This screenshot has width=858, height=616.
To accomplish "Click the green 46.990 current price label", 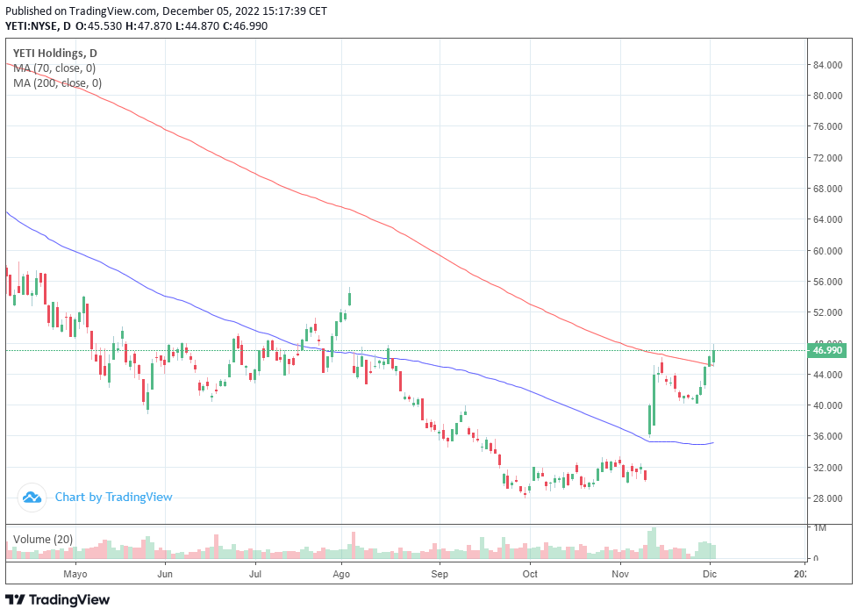I will [x=826, y=350].
